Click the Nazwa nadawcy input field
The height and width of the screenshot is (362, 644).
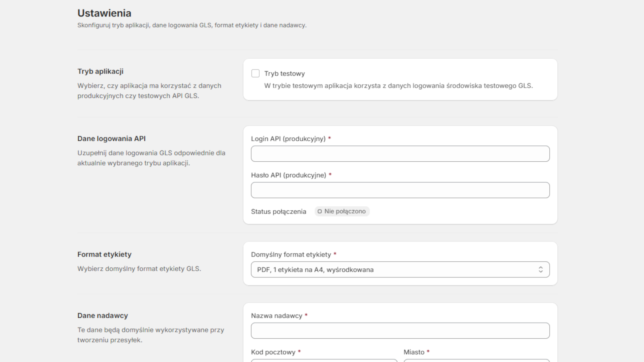(400, 331)
